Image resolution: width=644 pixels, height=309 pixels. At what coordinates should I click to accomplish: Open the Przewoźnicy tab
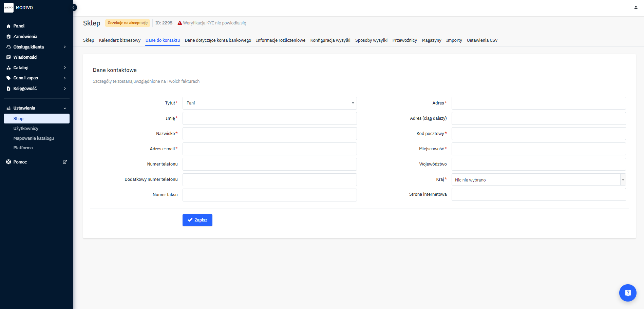pos(404,40)
